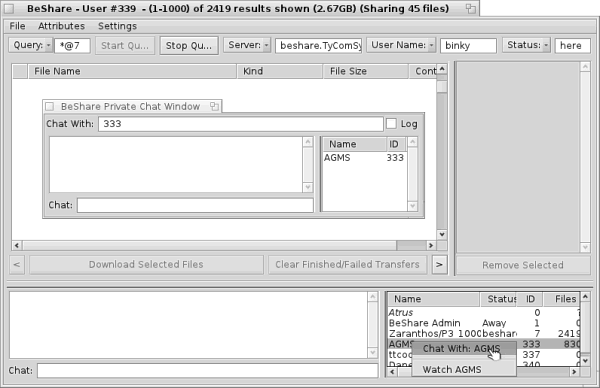Click the right arrow transfer panel button
This screenshot has width=600, height=388.
pyautogui.click(x=439, y=265)
